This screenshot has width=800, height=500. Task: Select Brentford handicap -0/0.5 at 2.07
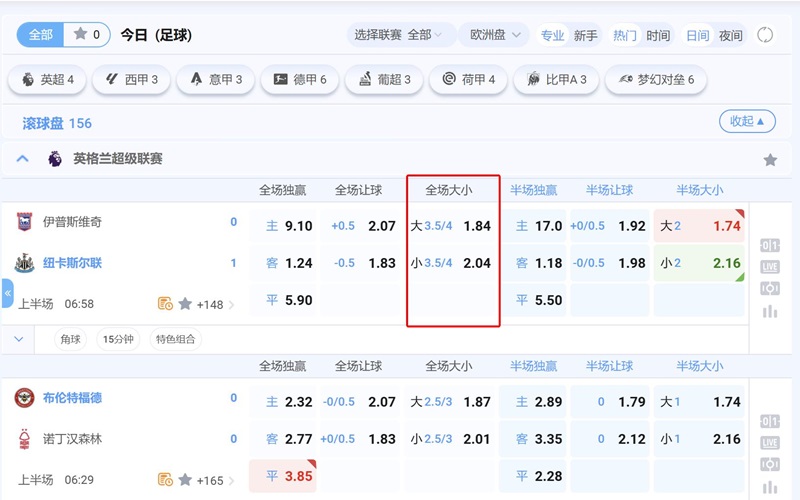360,402
